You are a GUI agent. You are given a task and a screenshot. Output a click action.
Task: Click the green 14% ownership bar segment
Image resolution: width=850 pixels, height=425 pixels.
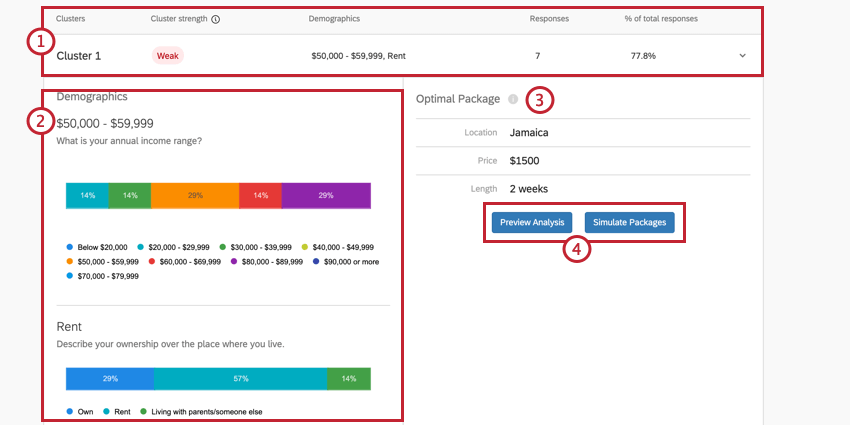tap(349, 379)
